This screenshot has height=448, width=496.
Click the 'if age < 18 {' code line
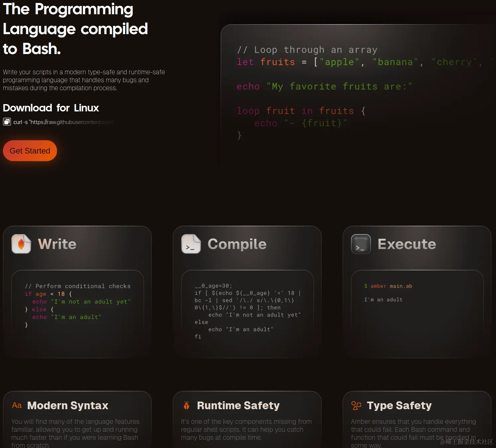[48, 294]
